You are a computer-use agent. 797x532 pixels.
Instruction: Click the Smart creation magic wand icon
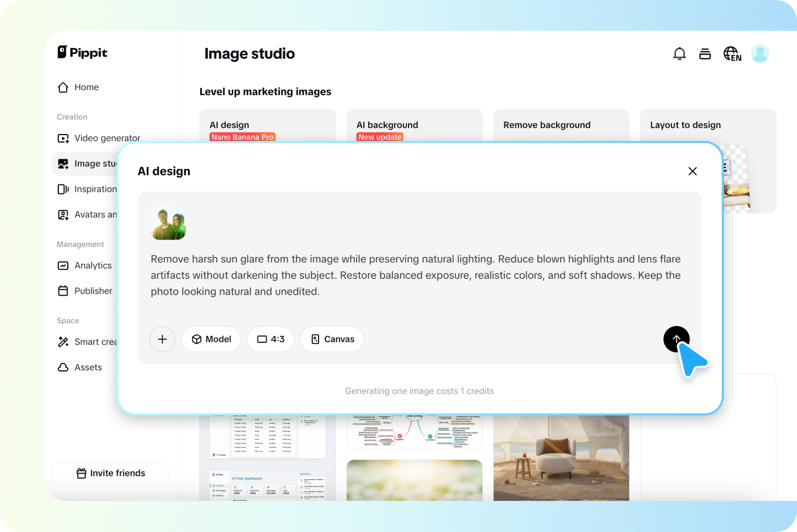click(x=63, y=342)
